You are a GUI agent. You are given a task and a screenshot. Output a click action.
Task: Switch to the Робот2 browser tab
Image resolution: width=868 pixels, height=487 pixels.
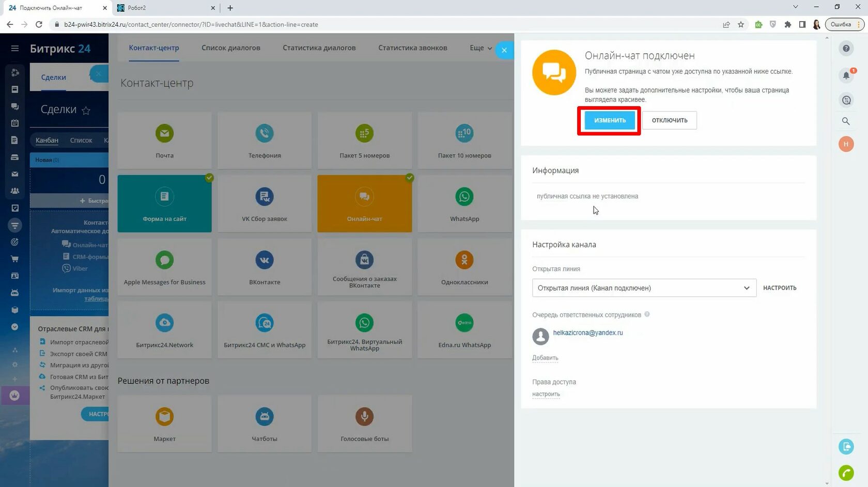166,8
